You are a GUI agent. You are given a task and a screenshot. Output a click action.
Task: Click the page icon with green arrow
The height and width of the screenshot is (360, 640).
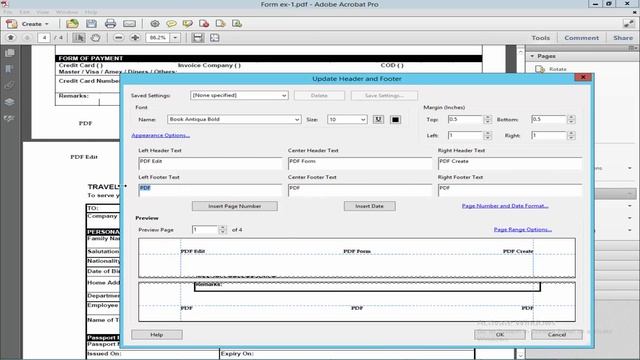click(237, 24)
